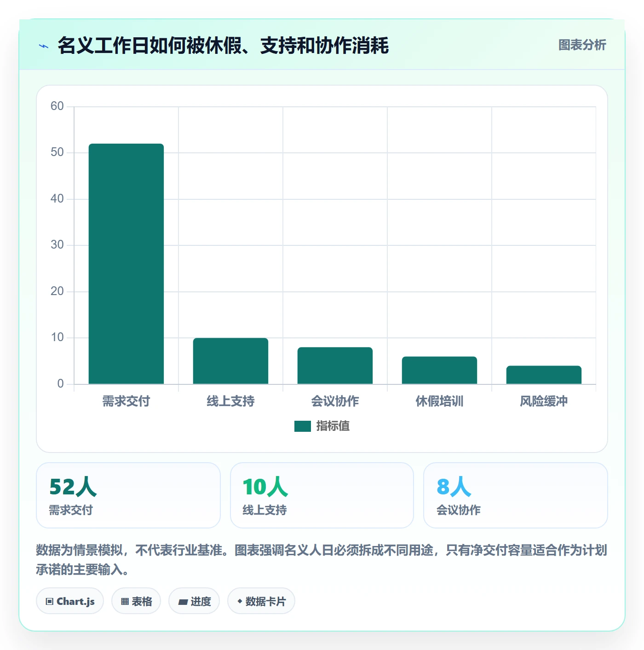
Task: Click the Chart.js tag chip
Action: point(70,601)
